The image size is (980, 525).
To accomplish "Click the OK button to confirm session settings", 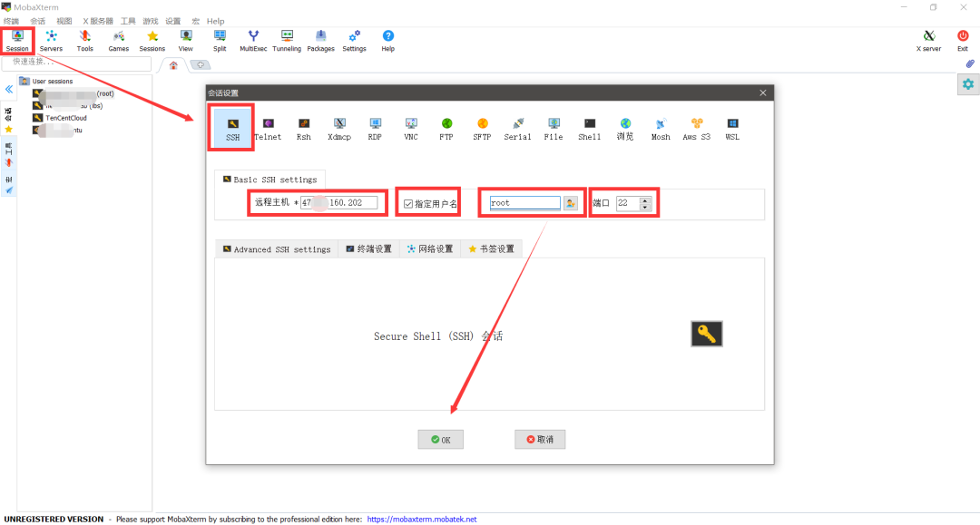I will 440,439.
